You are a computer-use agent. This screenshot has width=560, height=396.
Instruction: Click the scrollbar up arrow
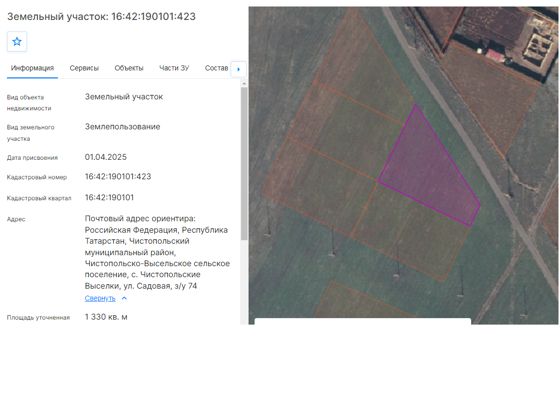pyautogui.click(x=244, y=84)
